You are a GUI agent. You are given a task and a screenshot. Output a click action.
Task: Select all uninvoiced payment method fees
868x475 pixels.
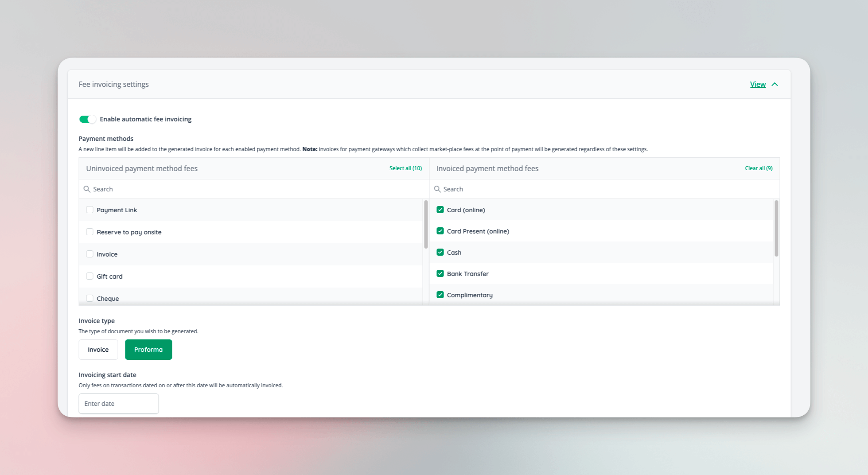(x=405, y=168)
